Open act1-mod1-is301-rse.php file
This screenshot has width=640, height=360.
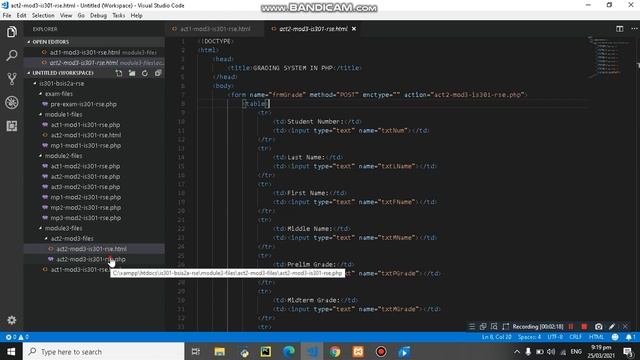click(85, 125)
